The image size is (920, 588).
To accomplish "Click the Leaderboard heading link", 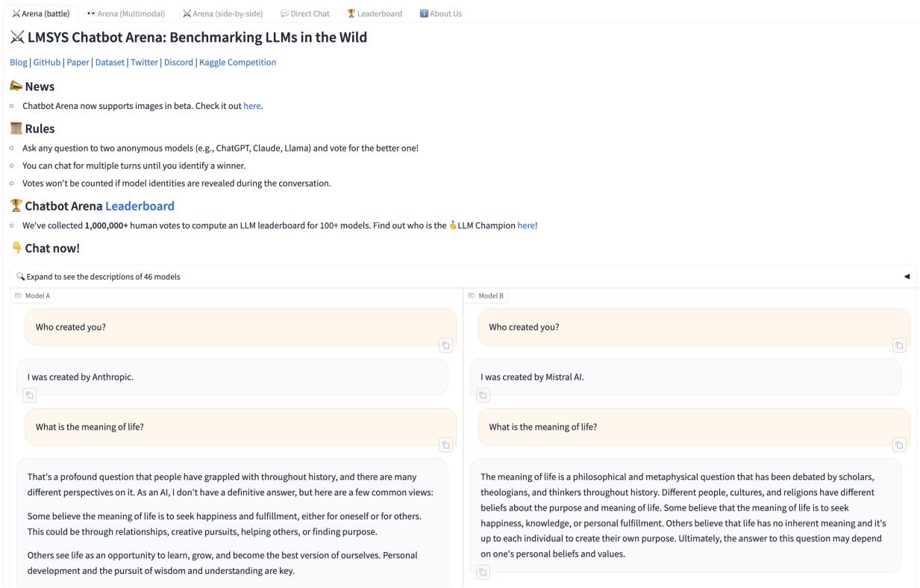I will (140, 206).
